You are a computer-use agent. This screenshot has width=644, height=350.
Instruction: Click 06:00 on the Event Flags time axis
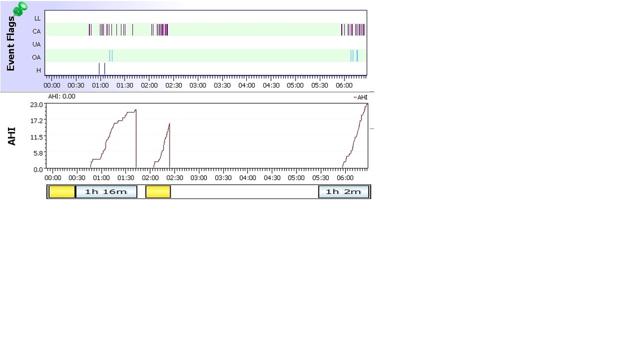344,85
